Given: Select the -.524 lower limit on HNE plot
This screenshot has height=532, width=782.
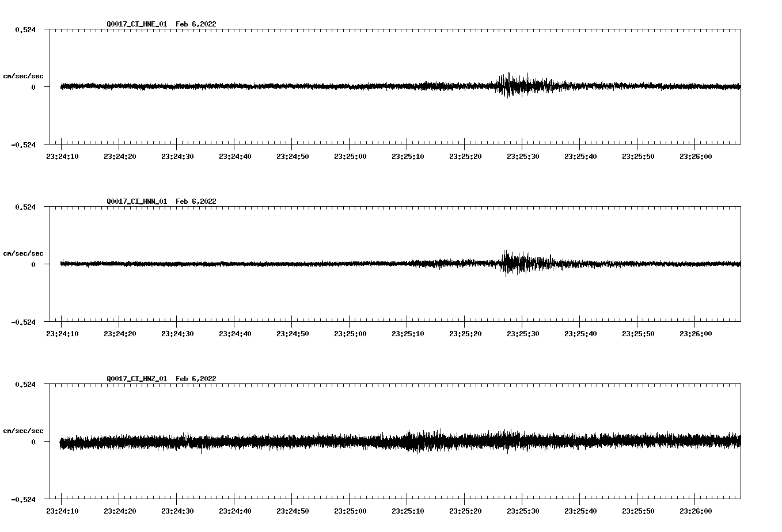Looking at the screenshot, I should (23, 145).
